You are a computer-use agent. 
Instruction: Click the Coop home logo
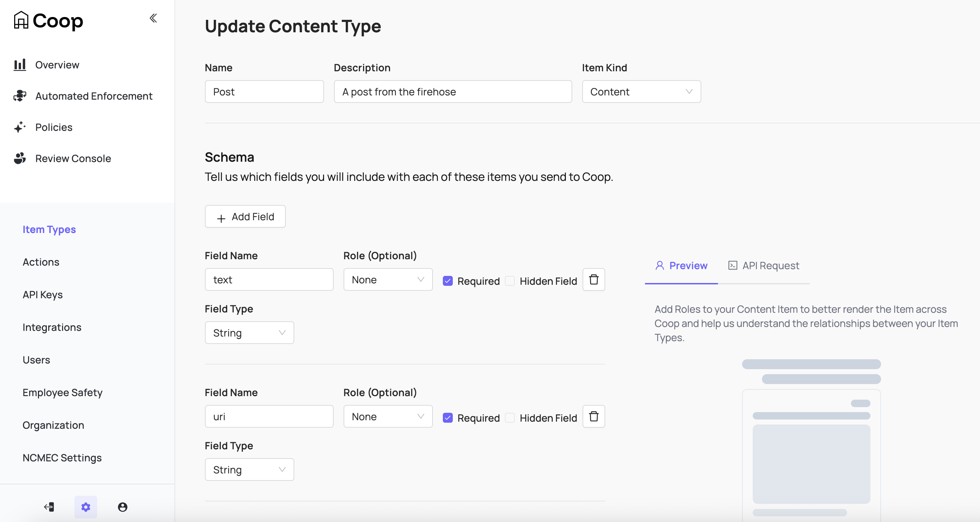point(48,21)
